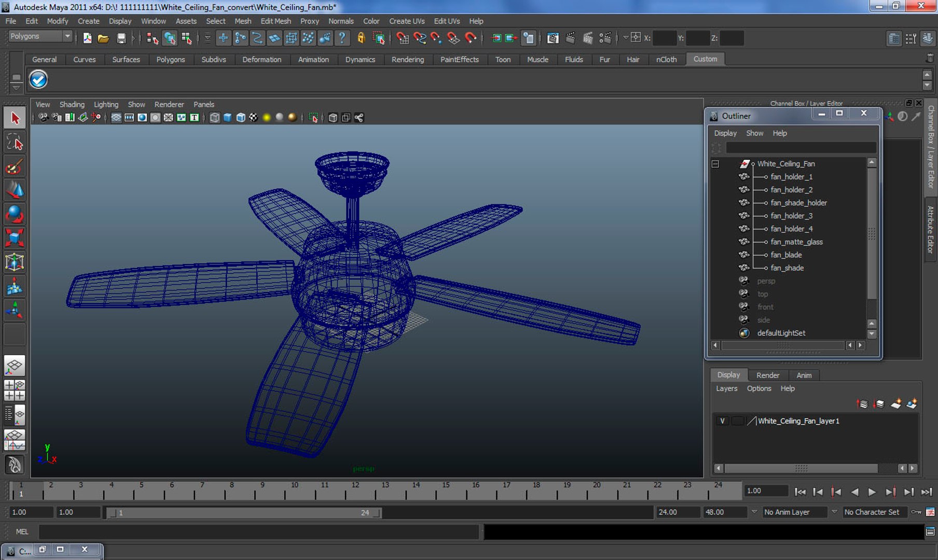This screenshot has height=560, width=938.
Task: Toggle textured display in viewport toolbar
Action: pyautogui.click(x=253, y=118)
